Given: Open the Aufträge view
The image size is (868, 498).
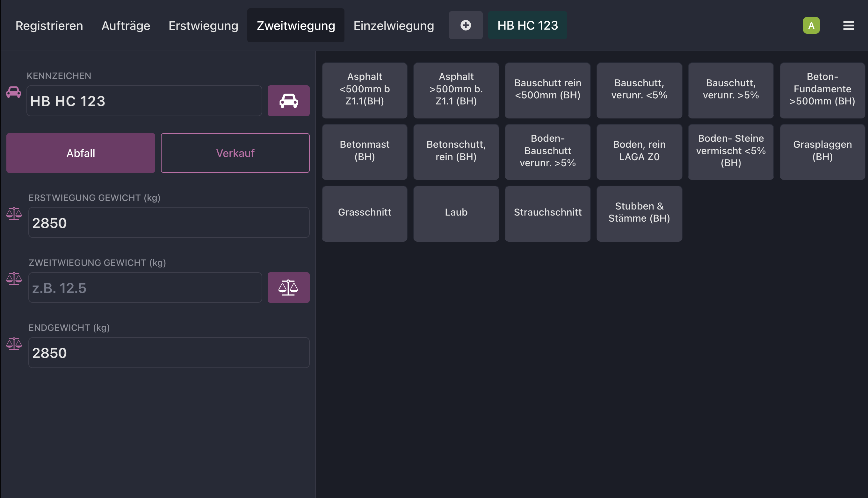Looking at the screenshot, I should (x=126, y=25).
